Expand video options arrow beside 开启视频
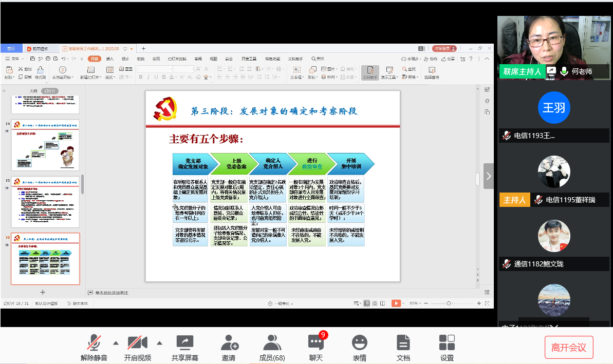Viewport: 613px width, 364px height. coord(159,343)
